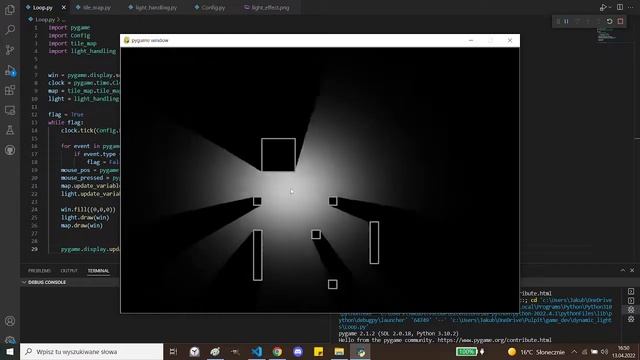
Task: Open Google Chrome from the taskbar
Action: 278,351
